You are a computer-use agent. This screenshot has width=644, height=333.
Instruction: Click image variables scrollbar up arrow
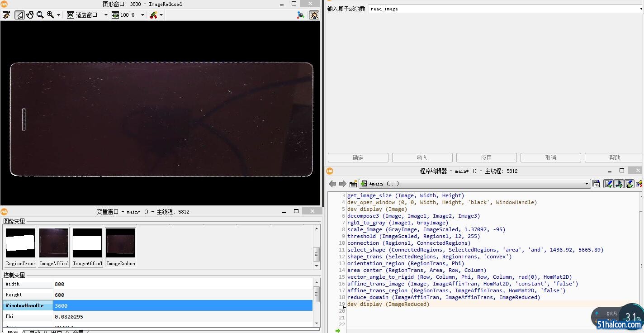317,228
